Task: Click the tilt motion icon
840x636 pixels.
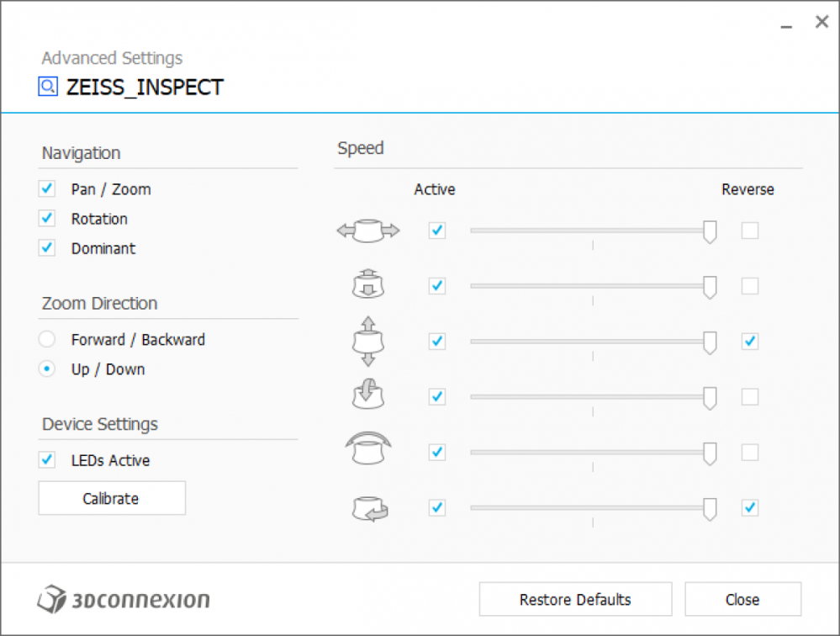Action: click(x=368, y=396)
